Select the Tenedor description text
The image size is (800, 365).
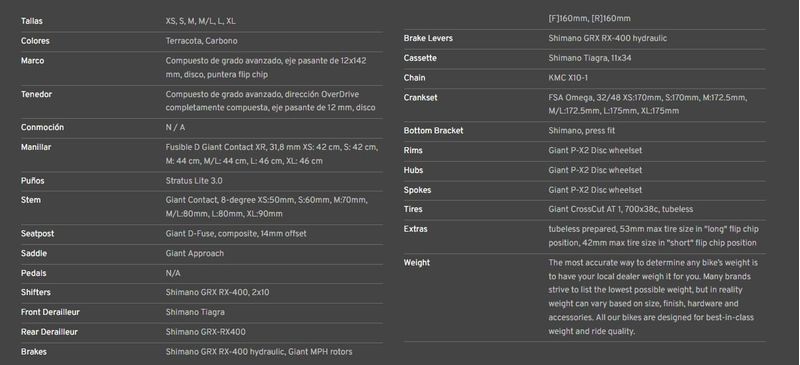point(270,101)
